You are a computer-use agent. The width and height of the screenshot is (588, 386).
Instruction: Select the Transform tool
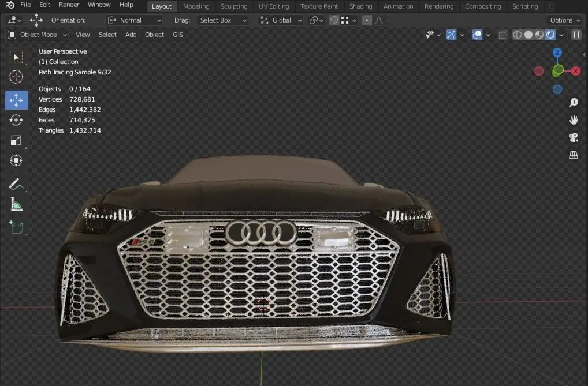coord(16,160)
